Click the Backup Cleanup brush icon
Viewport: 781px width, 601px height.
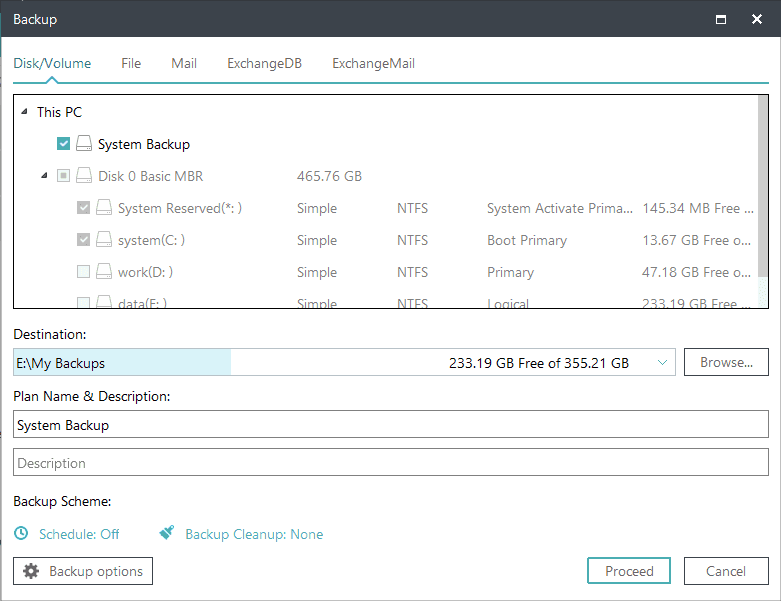coord(168,534)
